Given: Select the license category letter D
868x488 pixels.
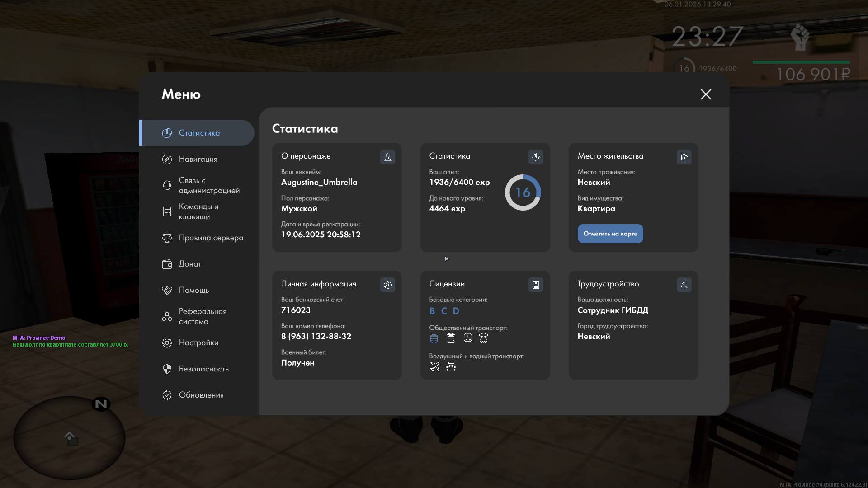Looking at the screenshot, I should [x=456, y=311].
